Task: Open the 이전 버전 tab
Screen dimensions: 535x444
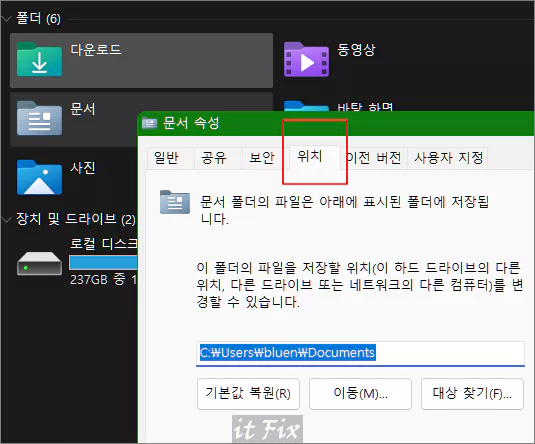Action: 374,158
